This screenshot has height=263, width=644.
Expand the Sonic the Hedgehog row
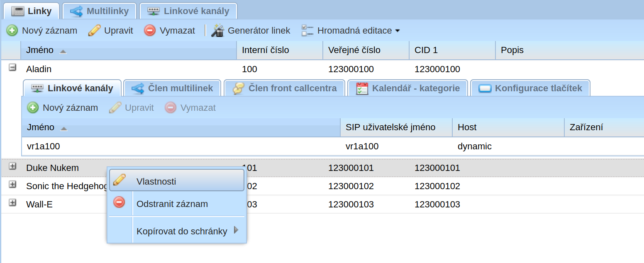12,184
